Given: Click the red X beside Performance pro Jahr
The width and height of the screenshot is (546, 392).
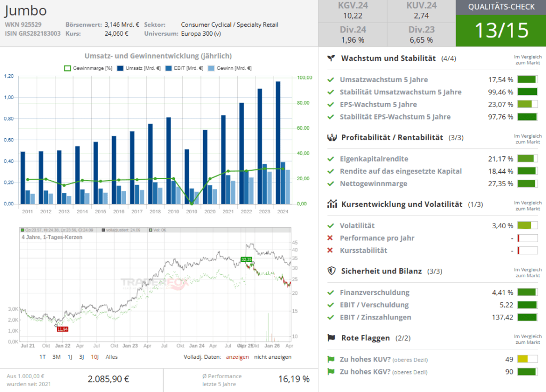Looking at the screenshot, I should click(x=331, y=238).
